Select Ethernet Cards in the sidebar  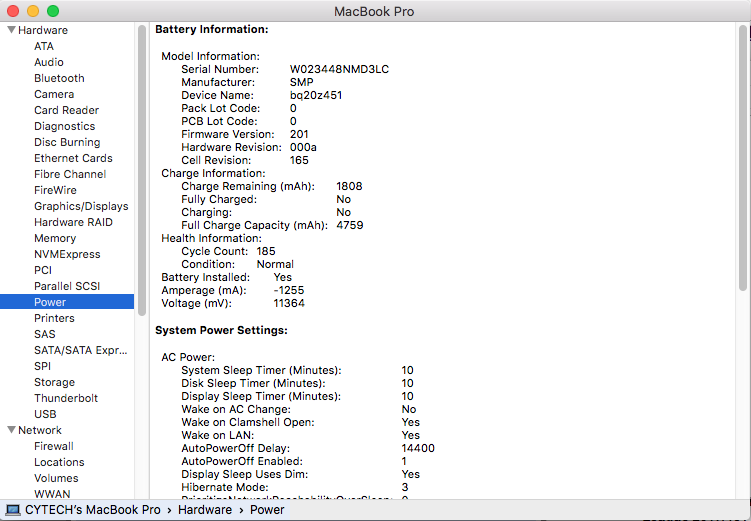[73, 158]
